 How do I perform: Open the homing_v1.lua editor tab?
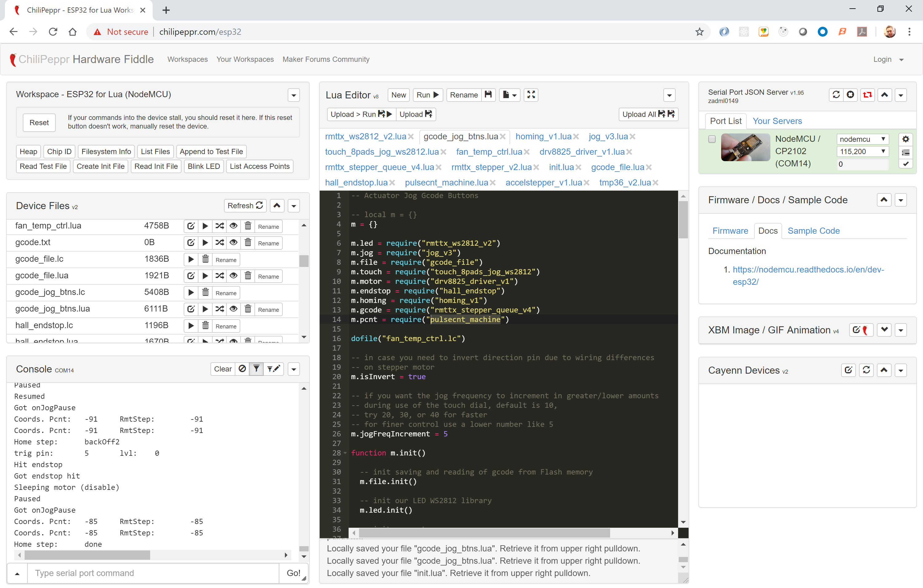point(543,136)
